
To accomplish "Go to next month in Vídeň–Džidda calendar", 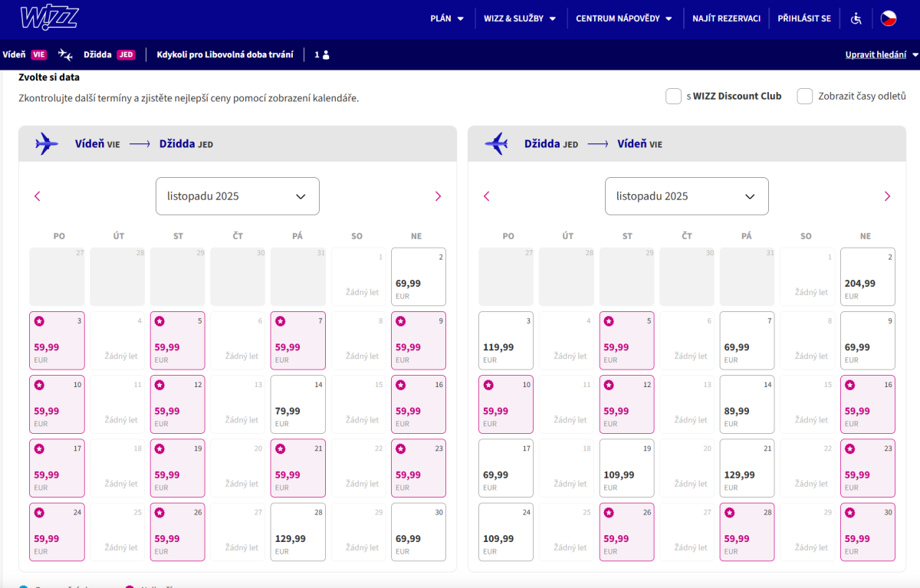I will click(x=438, y=196).
